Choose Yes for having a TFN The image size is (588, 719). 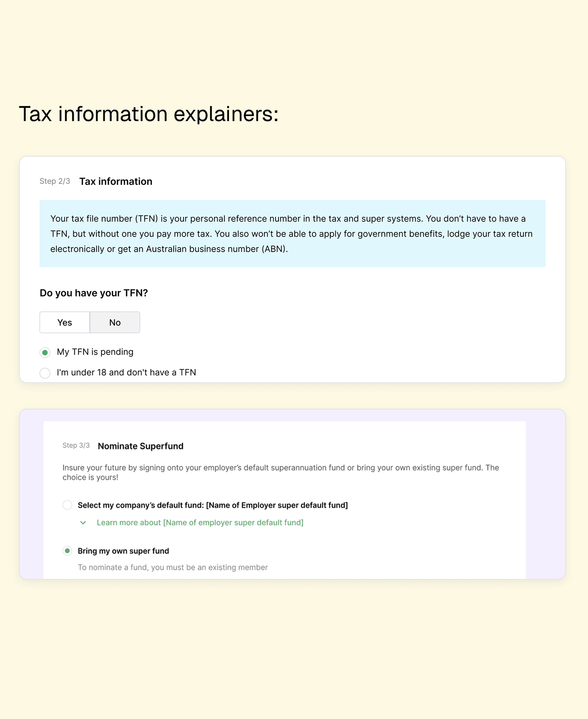(65, 322)
